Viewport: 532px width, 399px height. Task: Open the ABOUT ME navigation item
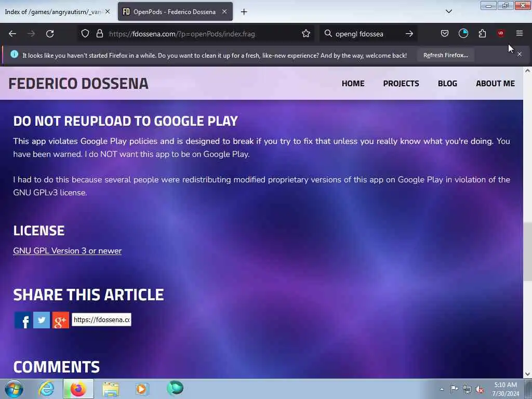495,84
